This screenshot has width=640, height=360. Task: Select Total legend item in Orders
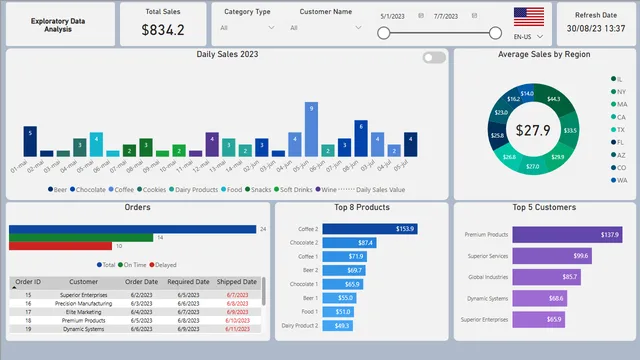click(106, 265)
